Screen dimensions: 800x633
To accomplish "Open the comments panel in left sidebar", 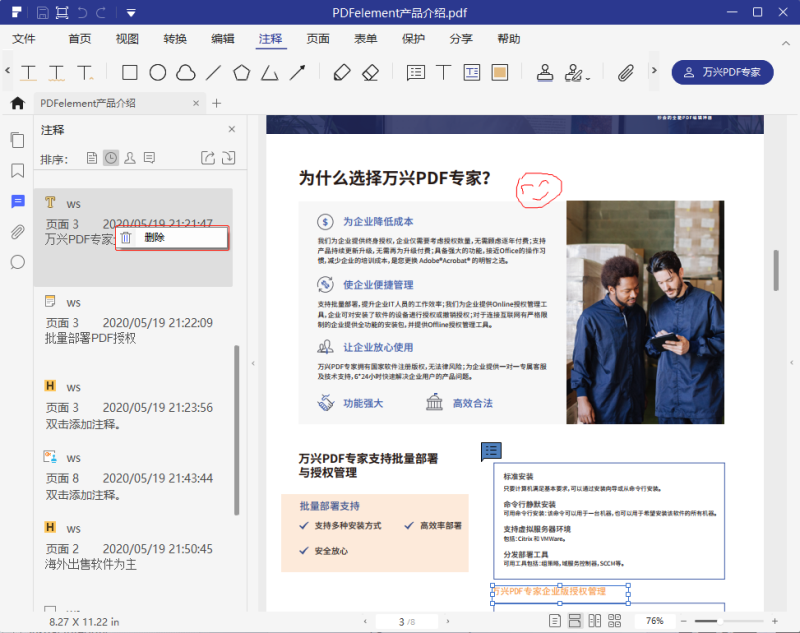I will click(17, 202).
